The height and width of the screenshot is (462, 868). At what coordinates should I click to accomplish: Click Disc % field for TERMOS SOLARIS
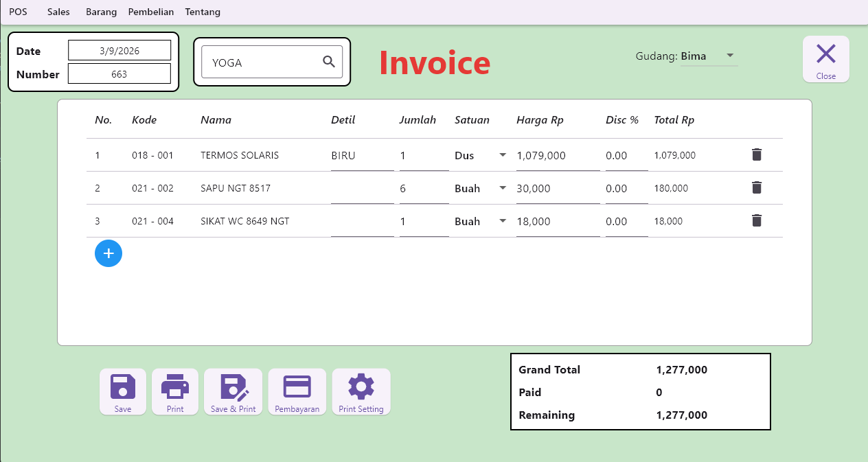[627, 156]
